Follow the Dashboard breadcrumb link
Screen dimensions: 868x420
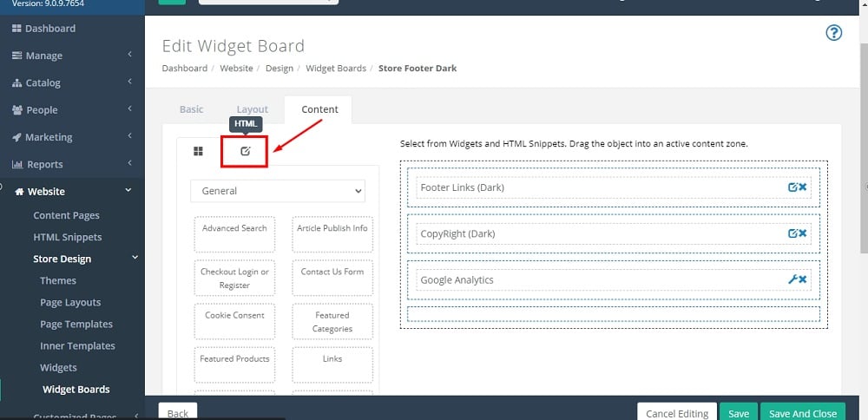coord(184,68)
